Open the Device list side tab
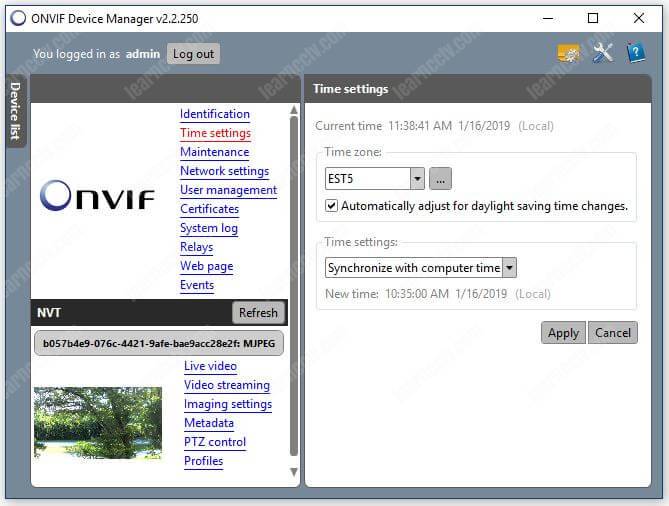669x506 pixels. 16,111
